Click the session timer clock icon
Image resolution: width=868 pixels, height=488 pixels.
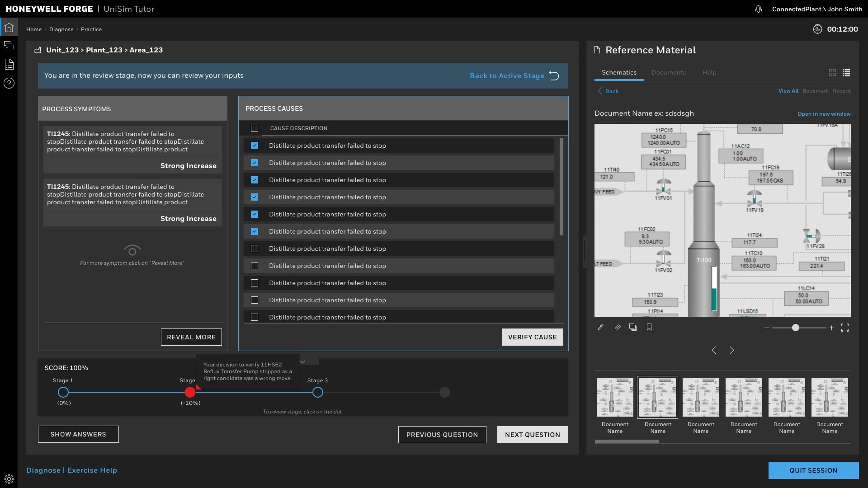point(817,29)
